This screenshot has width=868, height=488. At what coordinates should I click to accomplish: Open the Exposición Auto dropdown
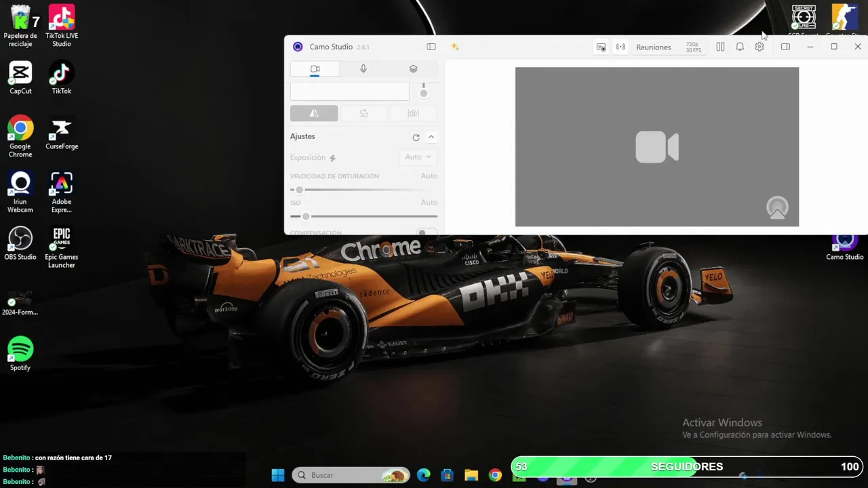[x=418, y=157]
